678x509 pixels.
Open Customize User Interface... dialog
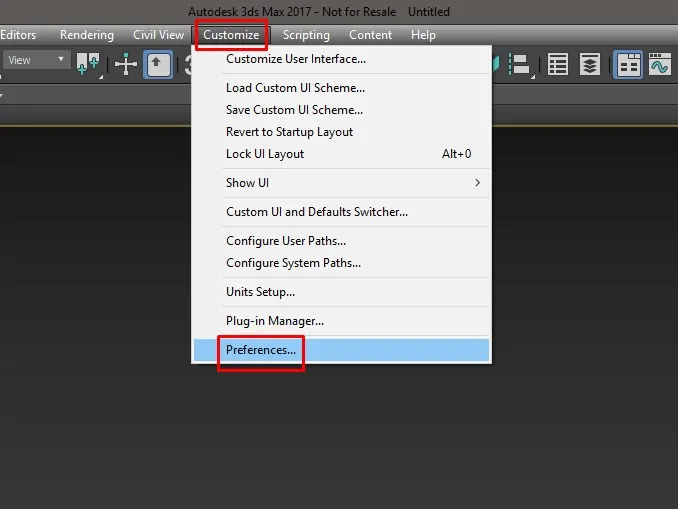pos(296,59)
